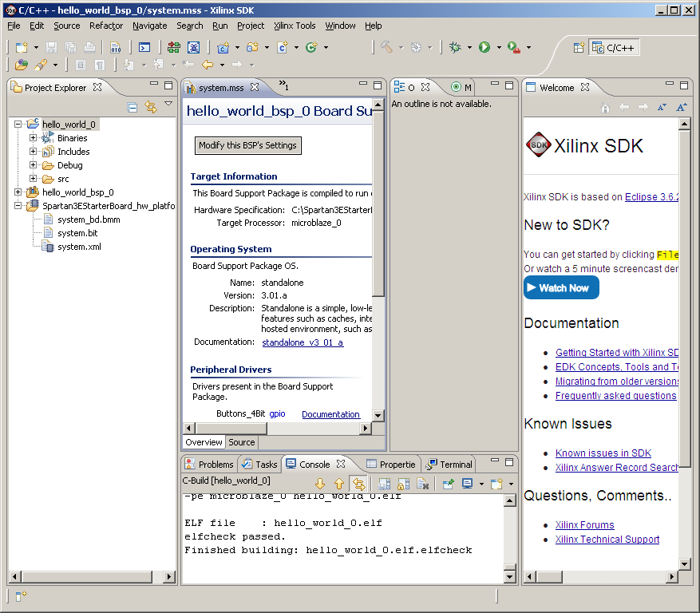Click the New wizard toolbar icon

[x=22, y=47]
